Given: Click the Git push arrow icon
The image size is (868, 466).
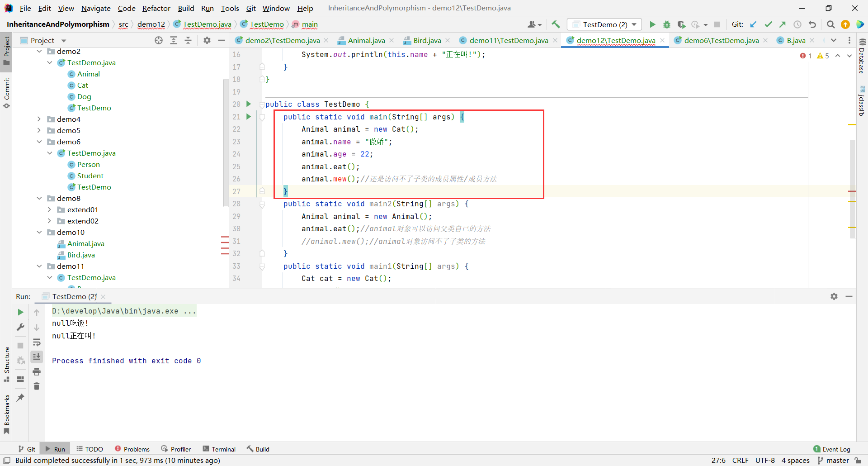Looking at the screenshot, I should (x=783, y=24).
